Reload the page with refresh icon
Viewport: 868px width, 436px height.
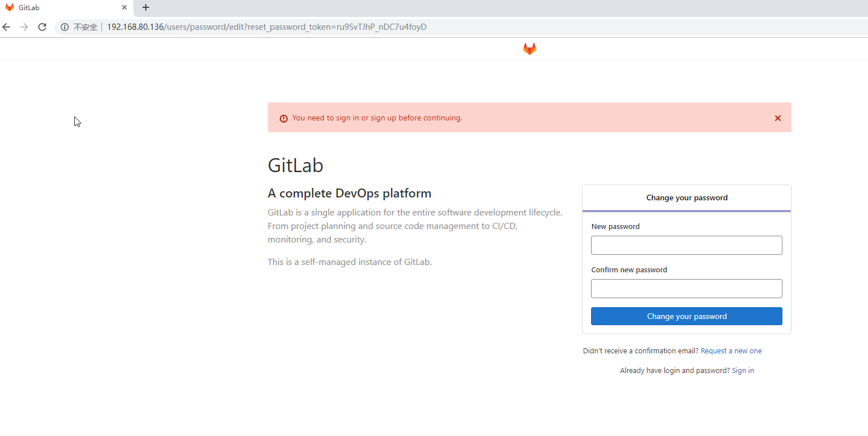point(42,27)
